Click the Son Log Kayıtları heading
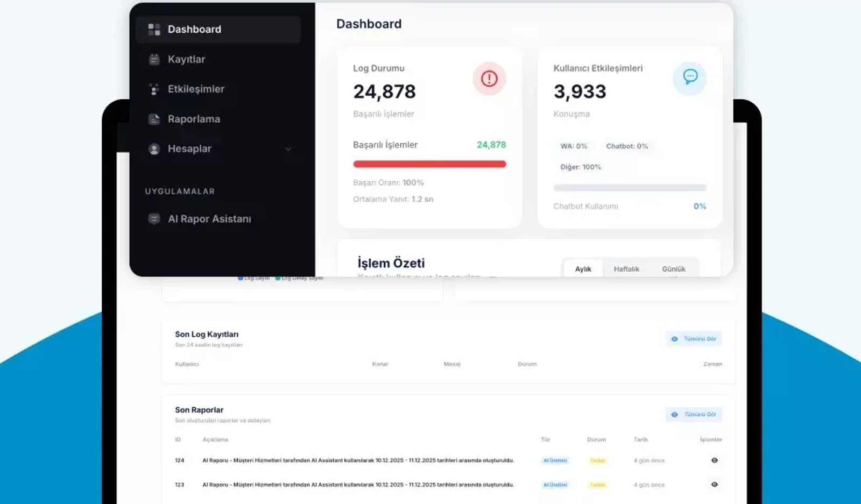The height and width of the screenshot is (504, 861). click(x=207, y=334)
